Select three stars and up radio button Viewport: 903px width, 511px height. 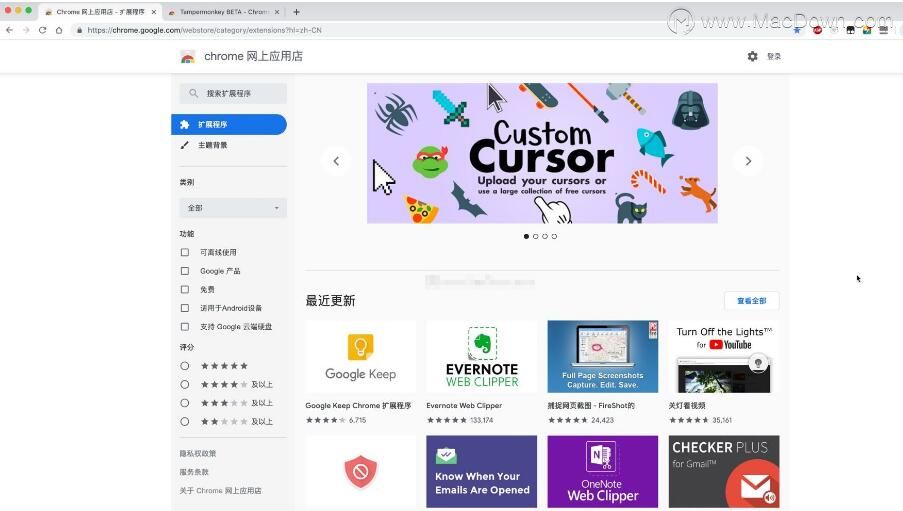click(x=184, y=403)
